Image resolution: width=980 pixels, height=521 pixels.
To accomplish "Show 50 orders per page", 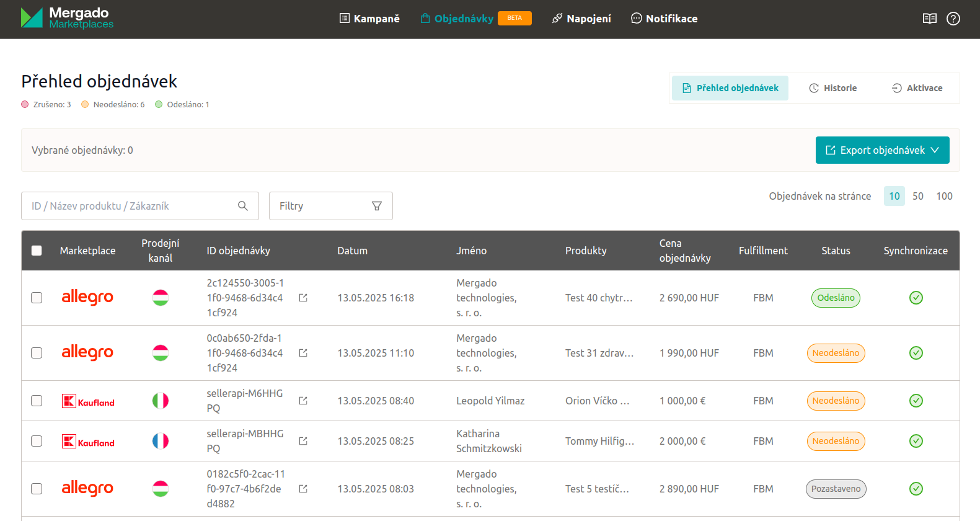I will coord(917,196).
